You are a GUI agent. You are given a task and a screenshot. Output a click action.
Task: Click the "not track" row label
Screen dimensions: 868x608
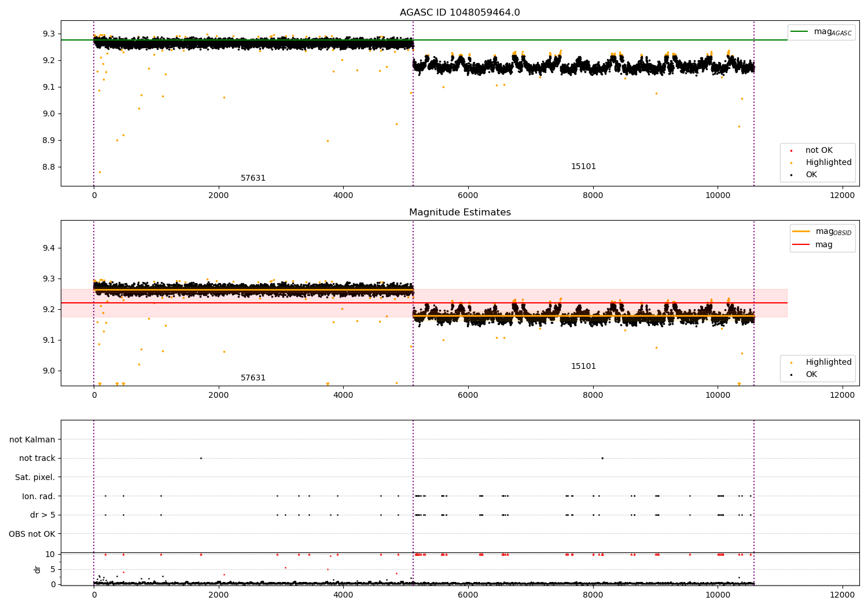pyautogui.click(x=37, y=459)
